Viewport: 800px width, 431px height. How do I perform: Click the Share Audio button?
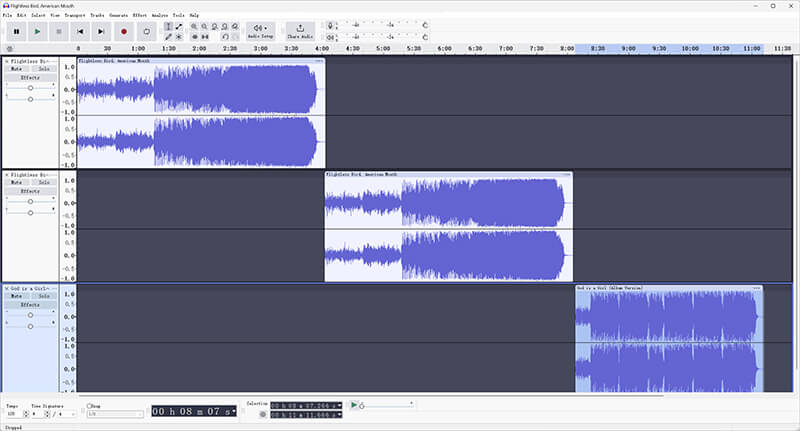click(300, 32)
